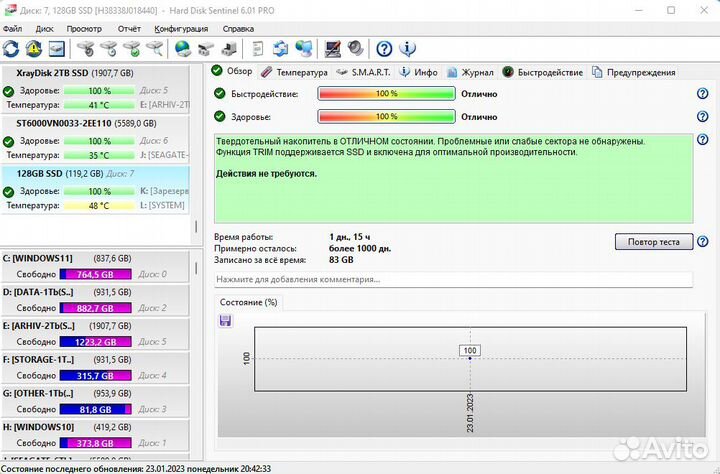
Task: Switch to the Журнал tab
Action: click(x=470, y=73)
